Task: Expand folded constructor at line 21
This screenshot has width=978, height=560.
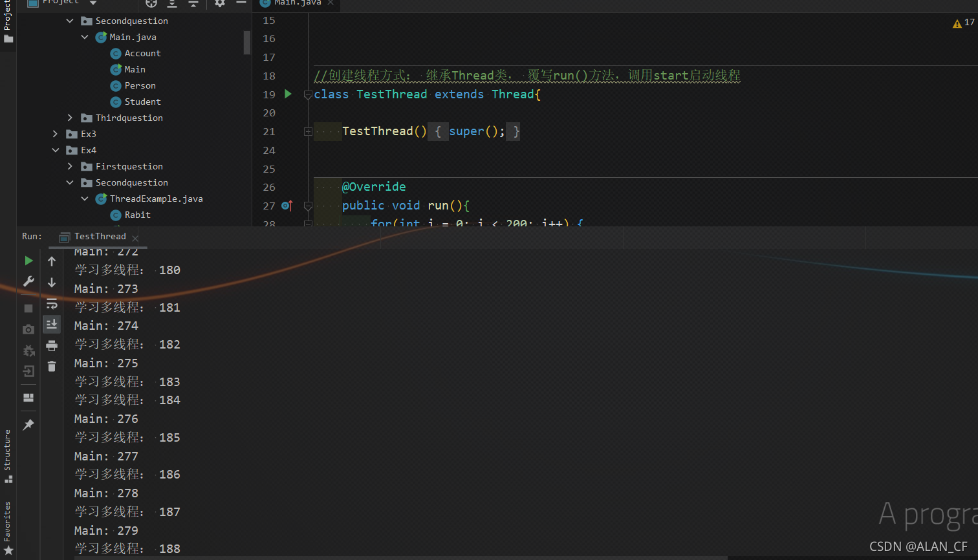Action: pos(308,132)
